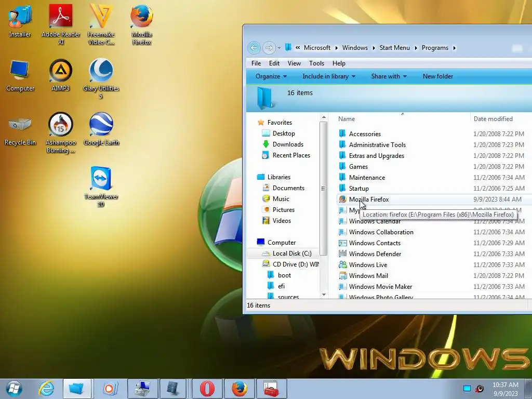
Task: Open the Windows Start orb
Action: pyautogui.click(x=14, y=389)
